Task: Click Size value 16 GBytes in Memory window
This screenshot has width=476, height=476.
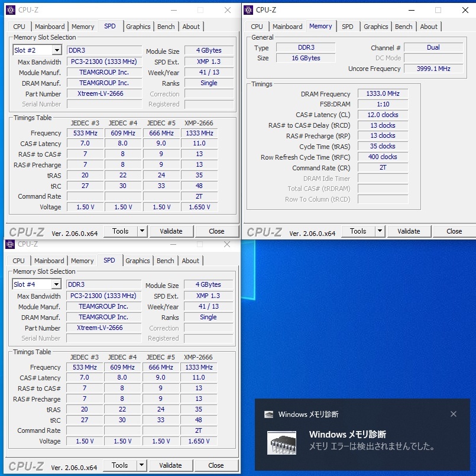Action: 306,58
